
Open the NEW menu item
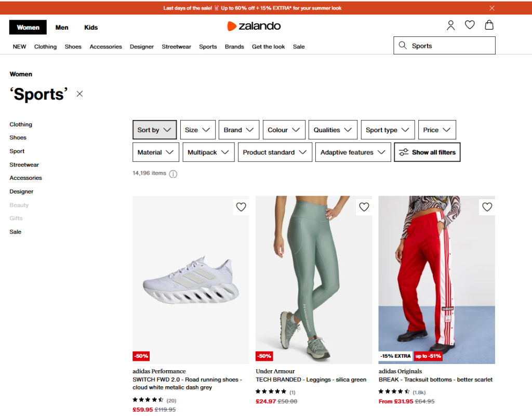point(19,46)
